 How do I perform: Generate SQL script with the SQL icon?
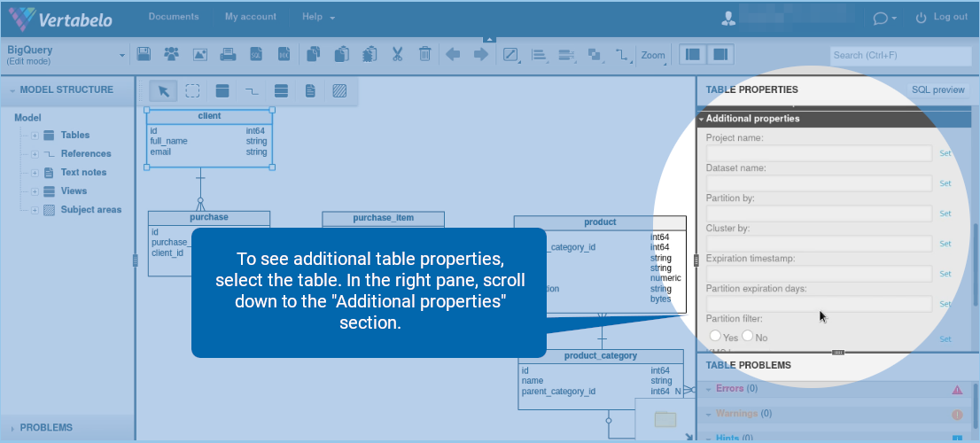pyautogui.click(x=256, y=54)
